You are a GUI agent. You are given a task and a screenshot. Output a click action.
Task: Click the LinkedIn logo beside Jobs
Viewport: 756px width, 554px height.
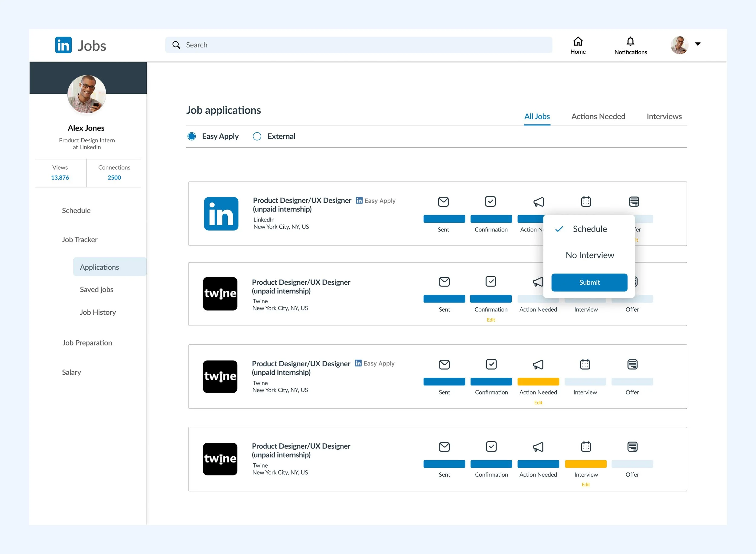pyautogui.click(x=64, y=45)
